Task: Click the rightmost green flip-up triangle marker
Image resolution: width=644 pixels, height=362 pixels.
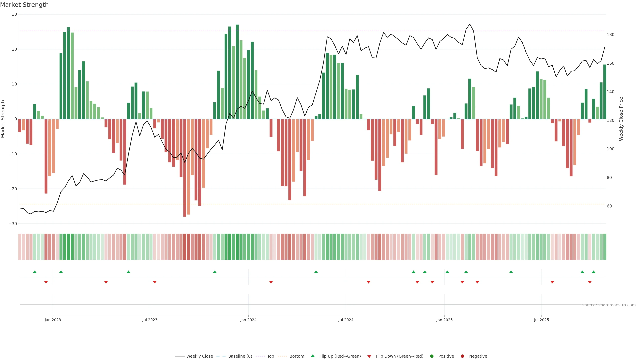Action: click(594, 272)
